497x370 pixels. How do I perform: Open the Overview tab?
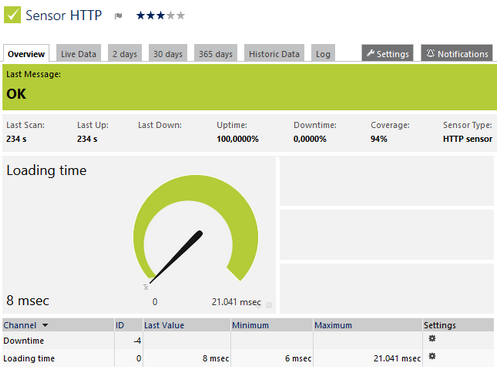[26, 53]
